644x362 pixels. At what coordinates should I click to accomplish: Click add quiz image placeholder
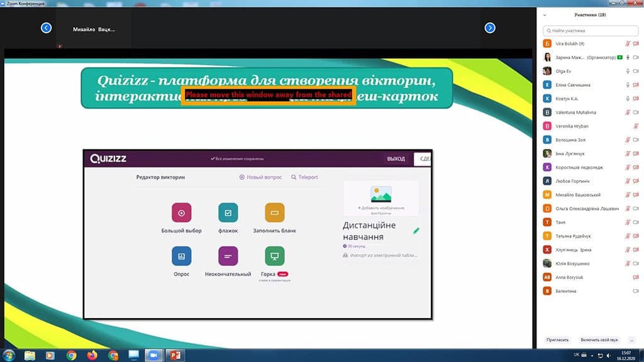tap(380, 198)
